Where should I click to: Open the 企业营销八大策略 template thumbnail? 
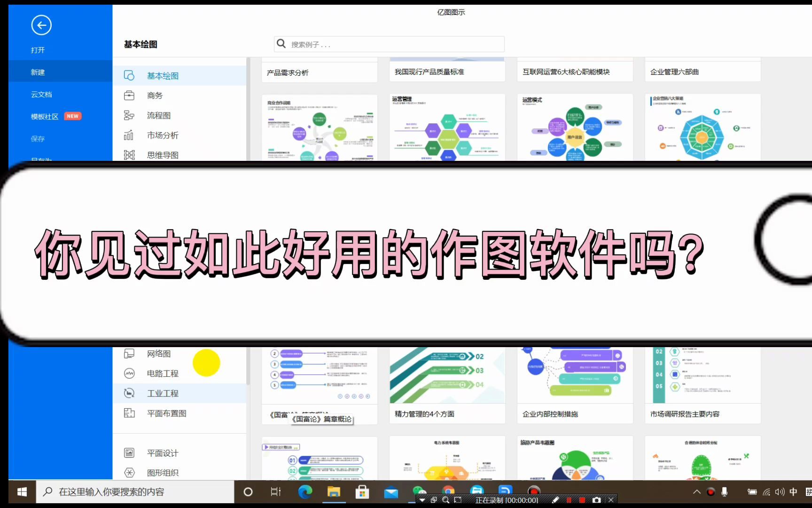pyautogui.click(x=703, y=127)
